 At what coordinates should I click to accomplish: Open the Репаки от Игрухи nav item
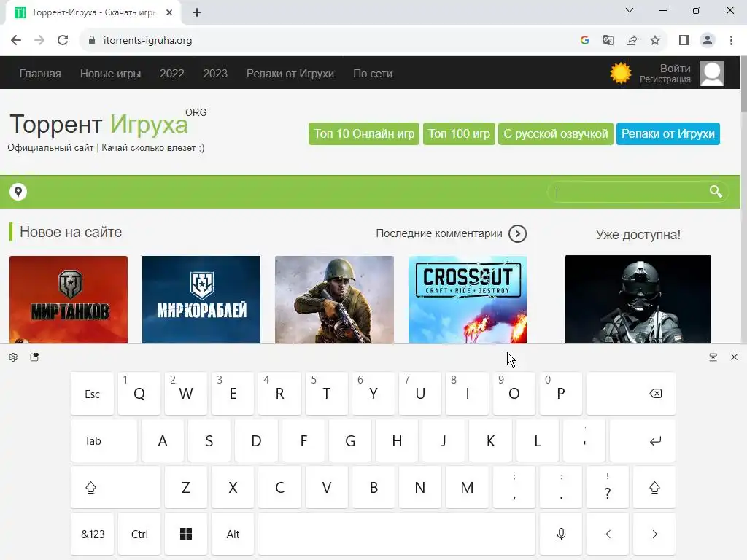[x=290, y=74]
